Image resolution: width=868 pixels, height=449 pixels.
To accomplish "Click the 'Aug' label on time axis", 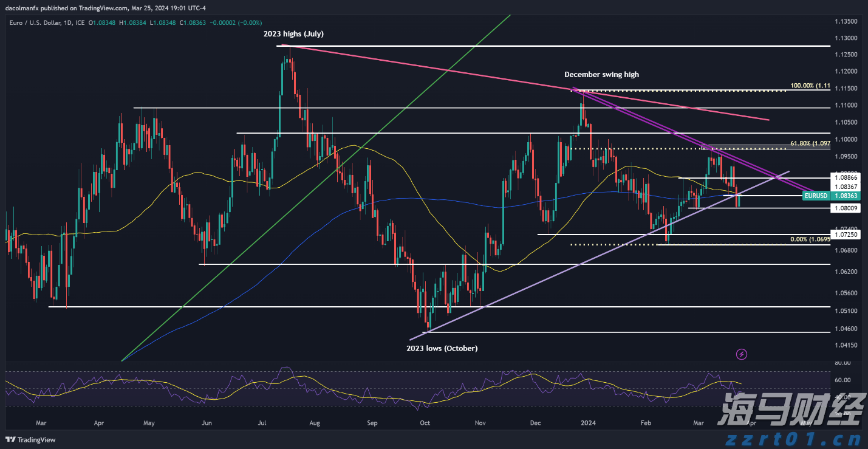I will coord(314,422).
